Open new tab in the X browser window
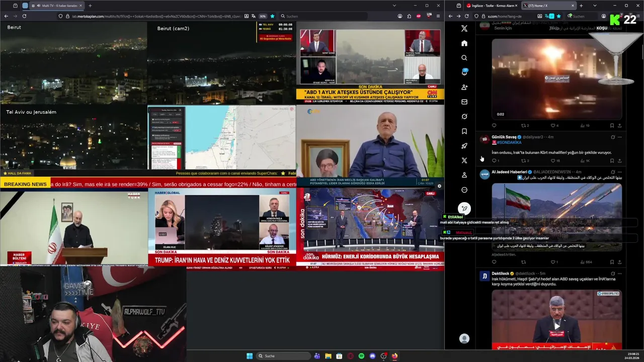 coord(581,6)
